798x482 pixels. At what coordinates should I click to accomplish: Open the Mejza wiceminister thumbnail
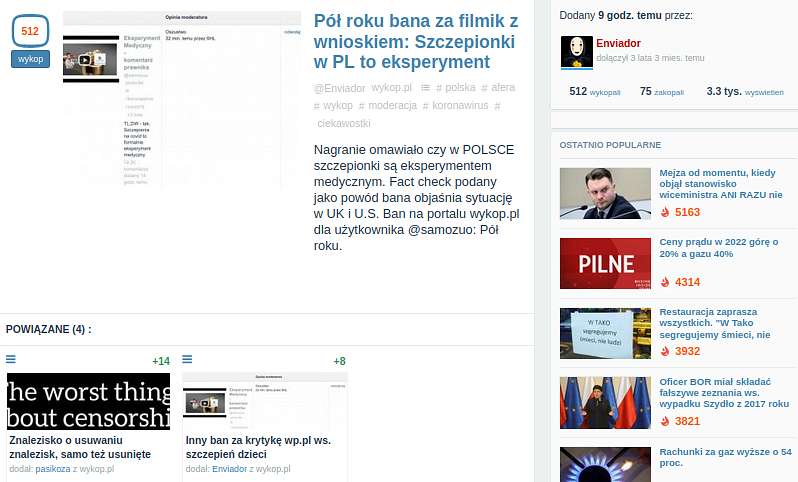(605, 193)
